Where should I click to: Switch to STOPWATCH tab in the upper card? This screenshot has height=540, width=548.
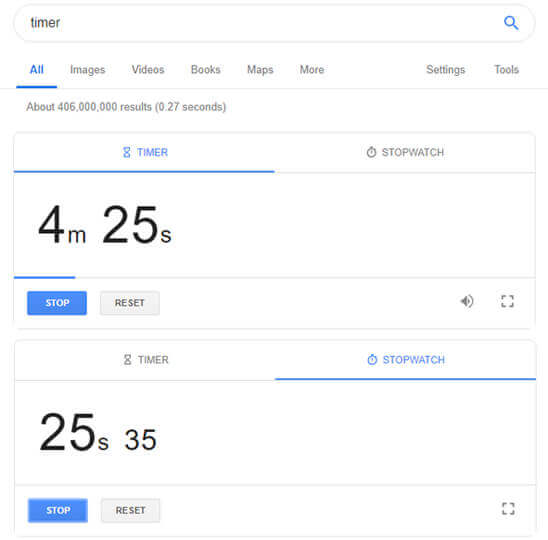pos(405,153)
